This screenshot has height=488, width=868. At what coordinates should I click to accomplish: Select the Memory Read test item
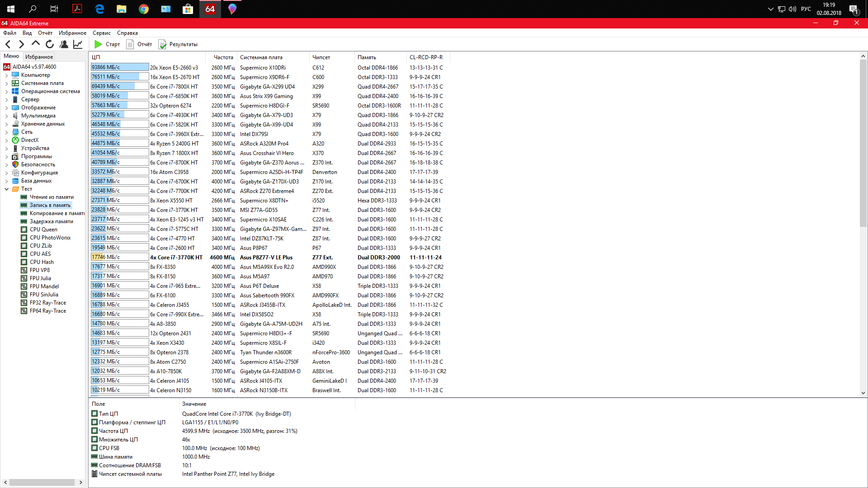pos(51,197)
